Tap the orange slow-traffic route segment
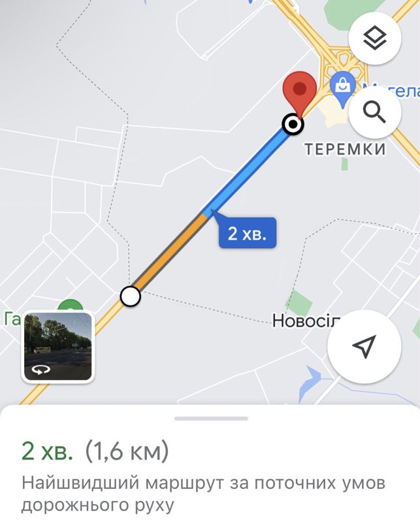Image resolution: width=420 pixels, height=521 pixels. point(170,253)
